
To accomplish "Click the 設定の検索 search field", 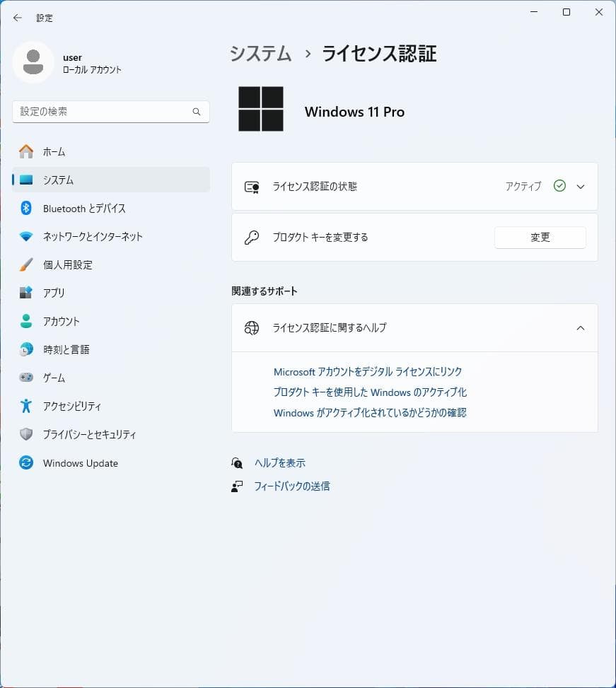I will [110, 112].
